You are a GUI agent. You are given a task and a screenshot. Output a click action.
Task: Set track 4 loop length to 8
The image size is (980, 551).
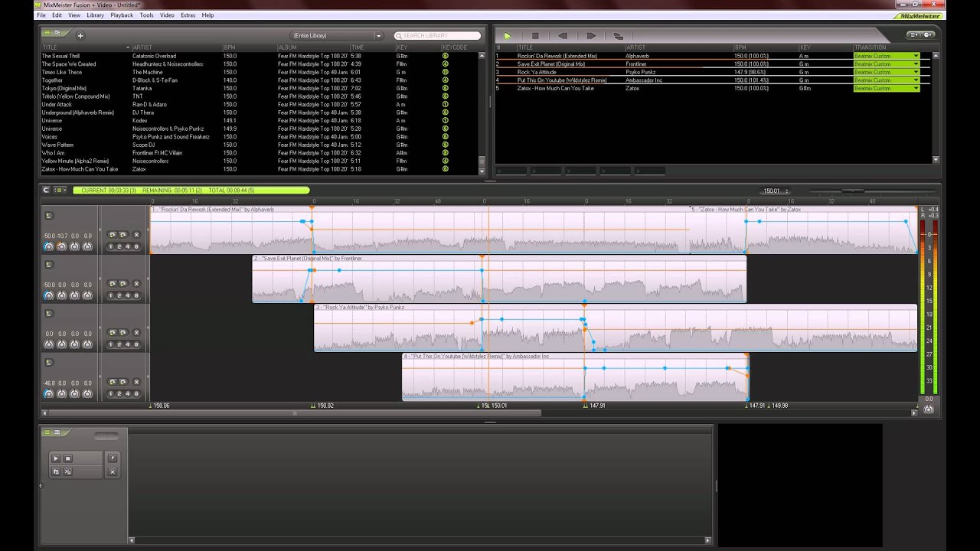click(x=137, y=393)
